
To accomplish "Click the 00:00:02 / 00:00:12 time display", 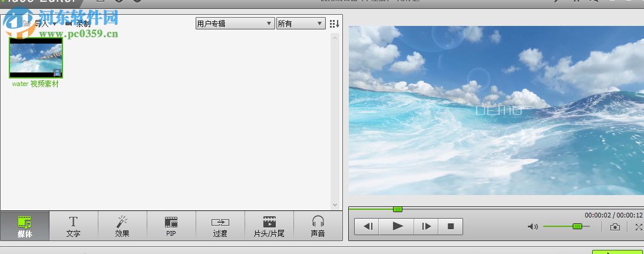I will tap(613, 215).
